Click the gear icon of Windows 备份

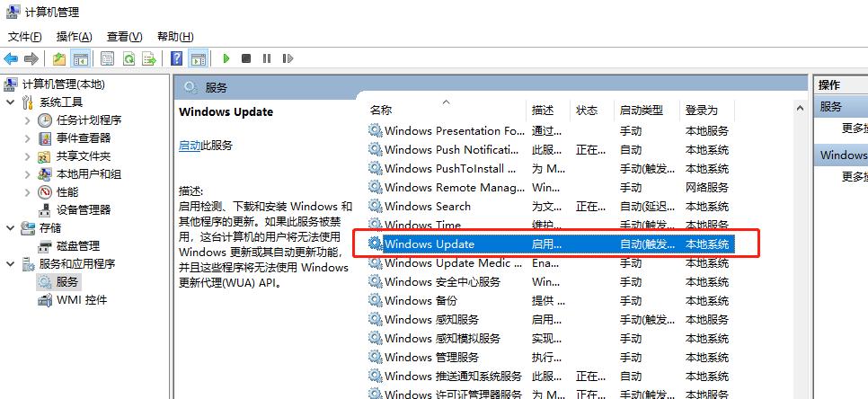376,300
